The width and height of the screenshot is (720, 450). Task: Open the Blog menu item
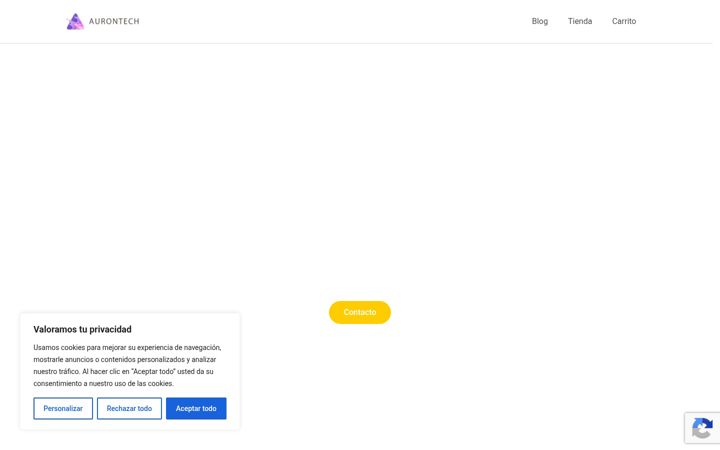[540, 21]
